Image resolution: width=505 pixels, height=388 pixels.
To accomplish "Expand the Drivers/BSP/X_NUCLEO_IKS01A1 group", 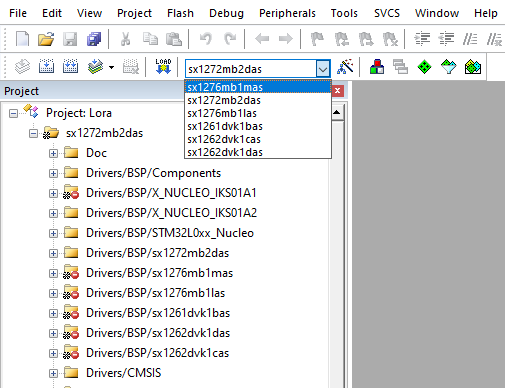I will pyautogui.click(x=53, y=193).
